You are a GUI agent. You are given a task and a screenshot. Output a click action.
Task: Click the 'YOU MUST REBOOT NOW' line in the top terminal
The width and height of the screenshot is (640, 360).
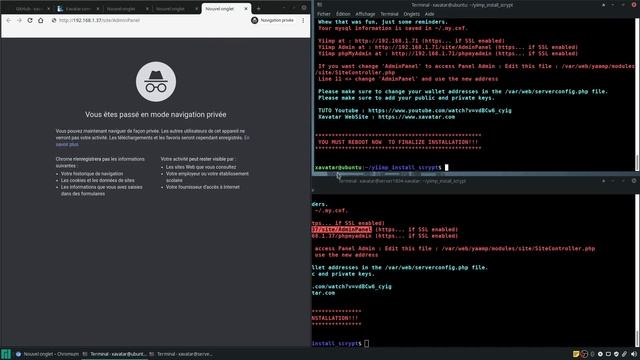(x=398, y=142)
